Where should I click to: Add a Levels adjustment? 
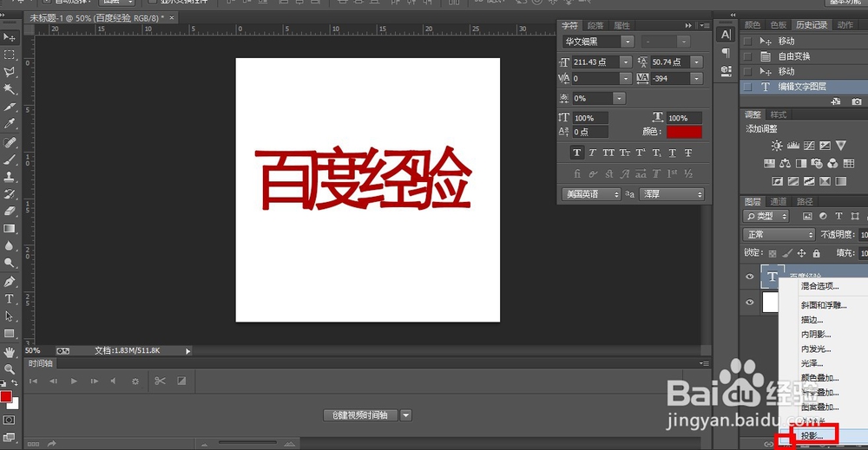click(793, 146)
